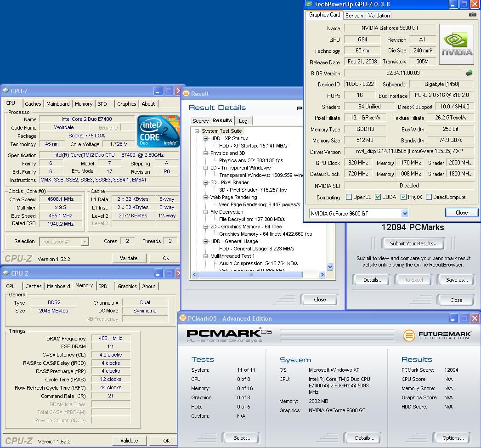
Task: Click the Result window title icon
Action: 186,94
